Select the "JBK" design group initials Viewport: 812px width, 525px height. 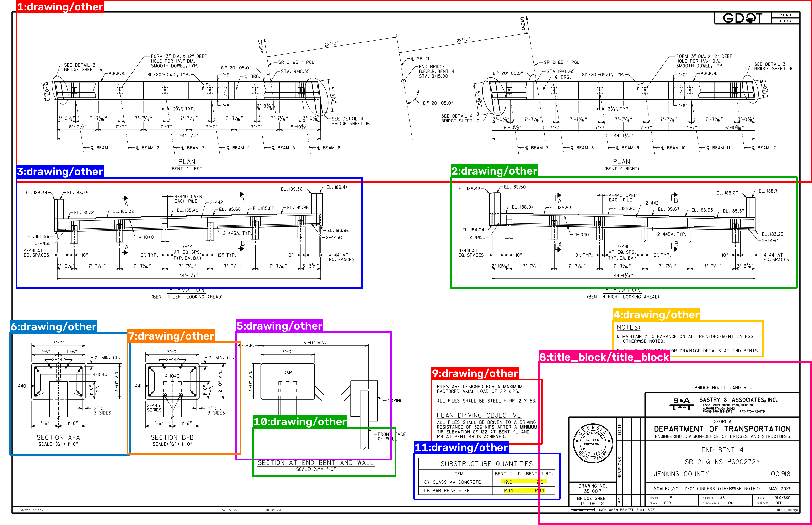coord(730,503)
